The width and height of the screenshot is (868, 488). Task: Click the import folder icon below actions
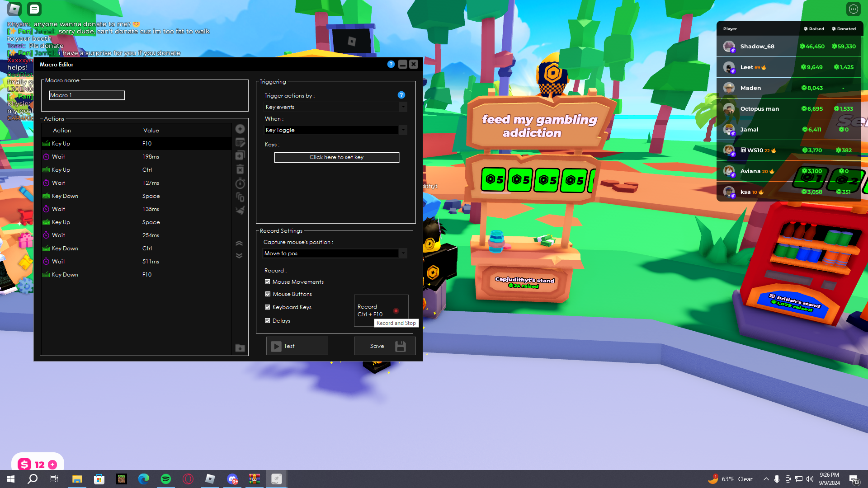240,348
